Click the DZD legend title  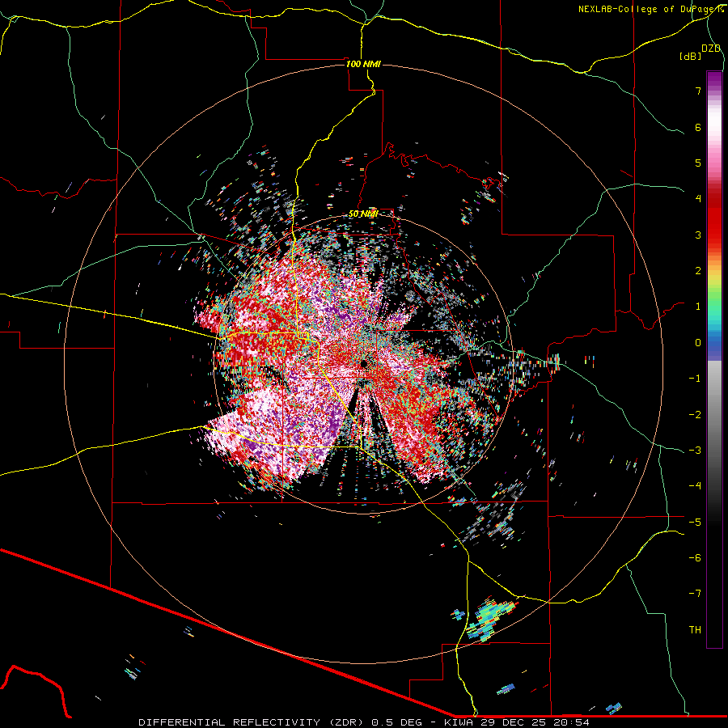[711, 49]
